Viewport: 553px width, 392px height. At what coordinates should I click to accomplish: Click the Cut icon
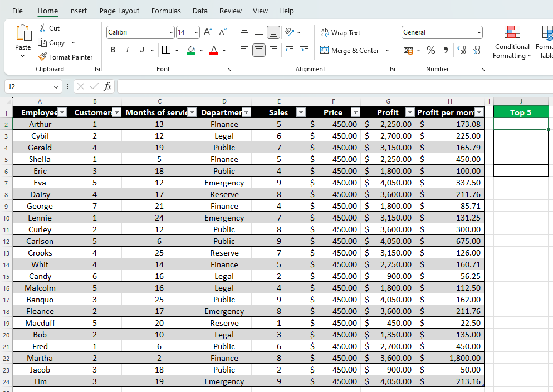click(42, 28)
